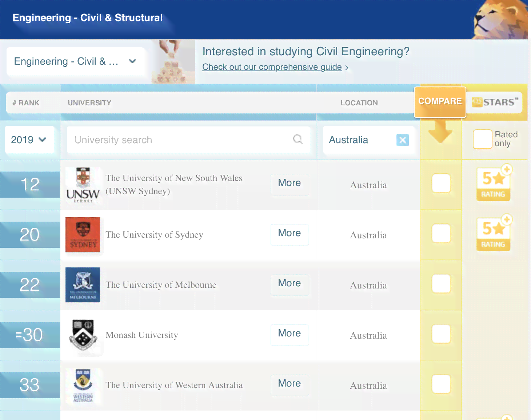Click Australia location in Monash row
This screenshot has width=531, height=420.
pos(368,335)
